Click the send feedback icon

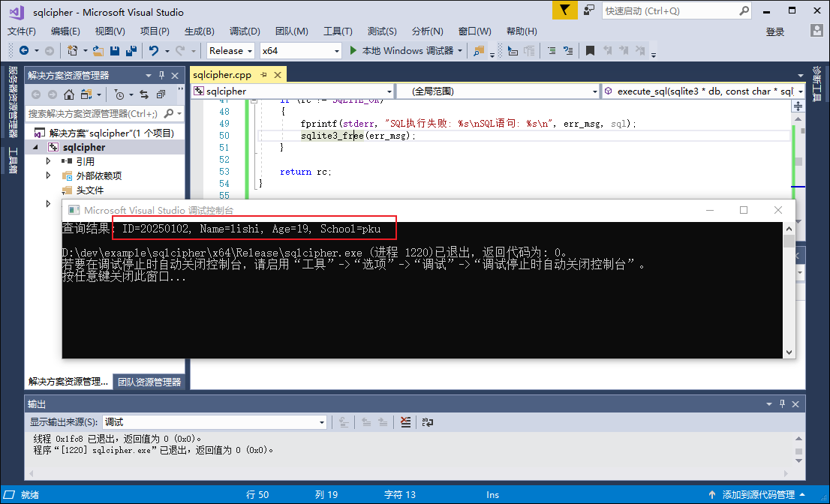tap(590, 10)
